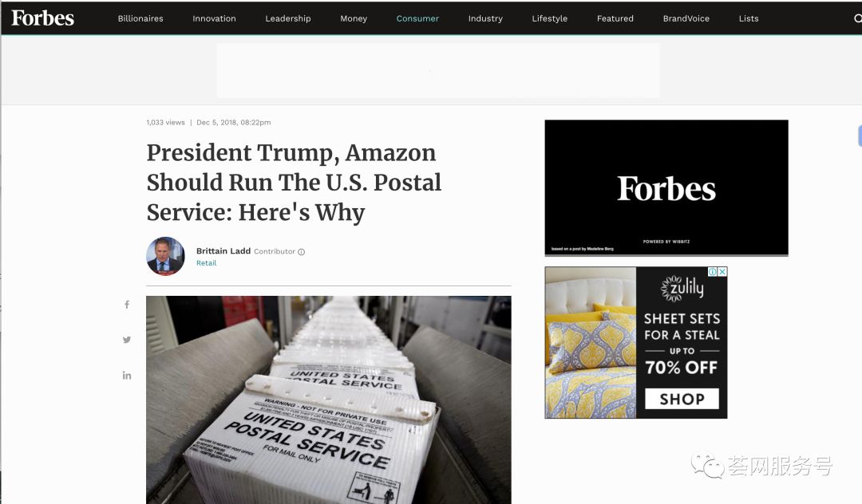Click the SHOP button in zulily ad
The width and height of the screenshot is (862, 504).
[x=682, y=400]
